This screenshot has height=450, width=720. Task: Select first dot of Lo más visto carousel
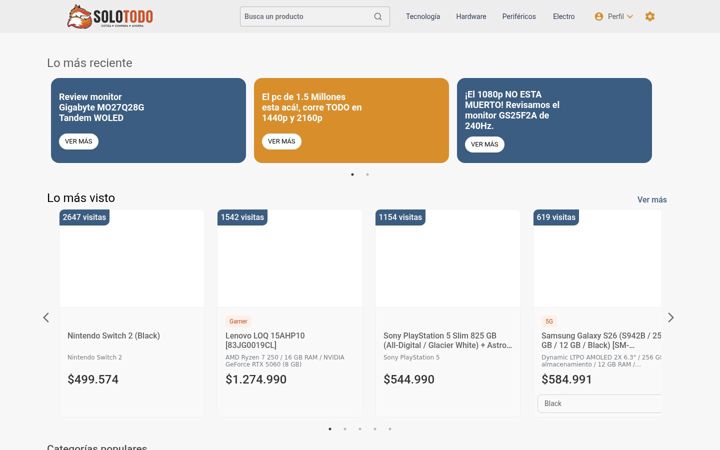coord(330,429)
